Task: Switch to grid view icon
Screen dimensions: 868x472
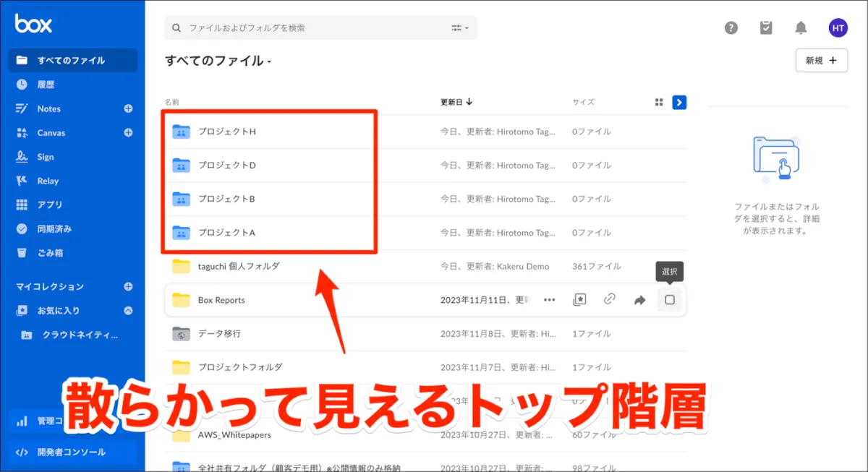Action: 659,103
